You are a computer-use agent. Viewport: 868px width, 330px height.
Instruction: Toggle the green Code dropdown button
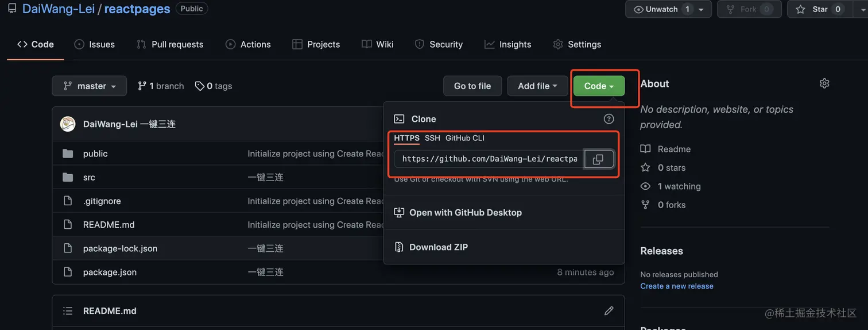pos(599,86)
